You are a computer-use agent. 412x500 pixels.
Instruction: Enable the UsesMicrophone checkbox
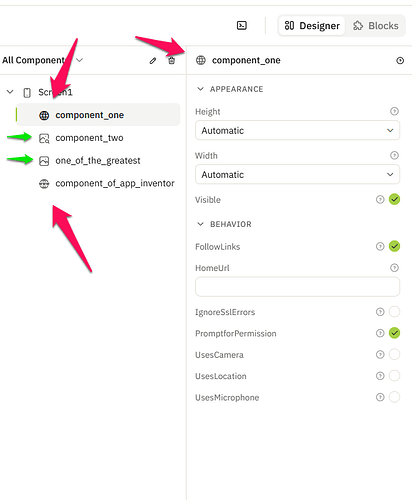(394, 397)
